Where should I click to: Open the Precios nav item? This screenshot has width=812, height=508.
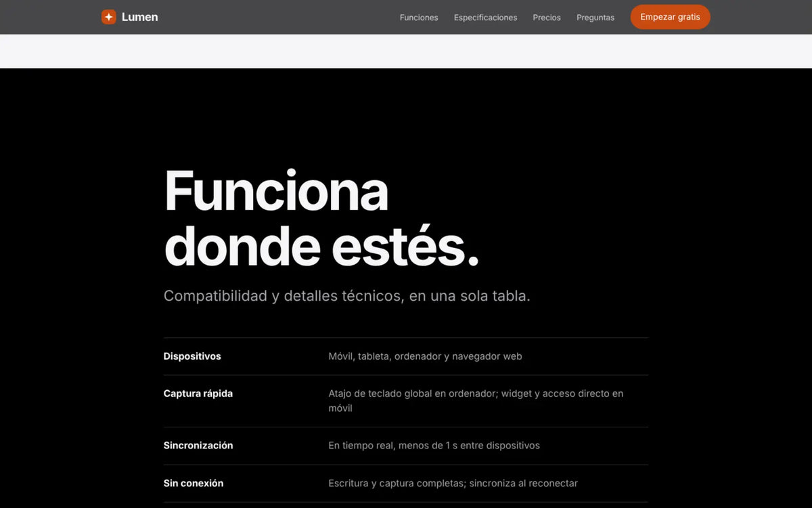(547, 18)
